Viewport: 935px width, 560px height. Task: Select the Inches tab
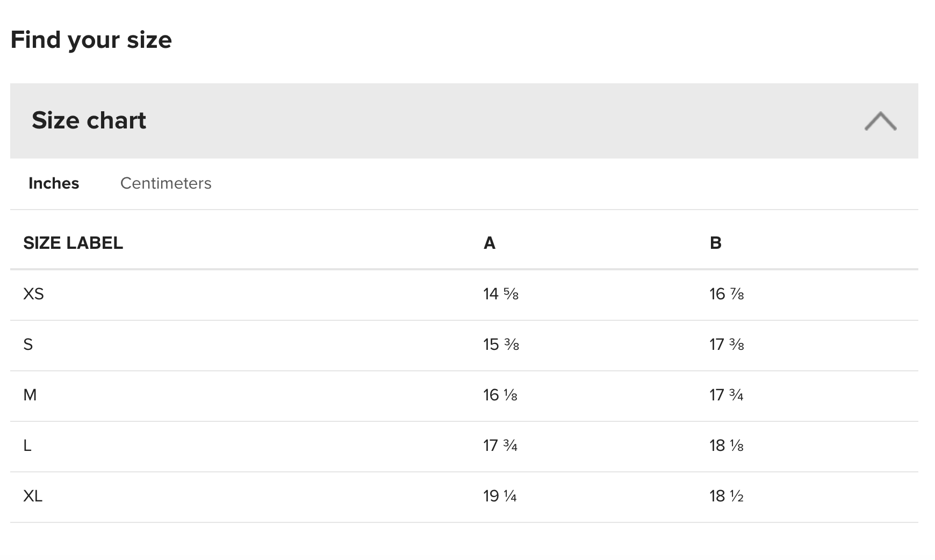(54, 183)
